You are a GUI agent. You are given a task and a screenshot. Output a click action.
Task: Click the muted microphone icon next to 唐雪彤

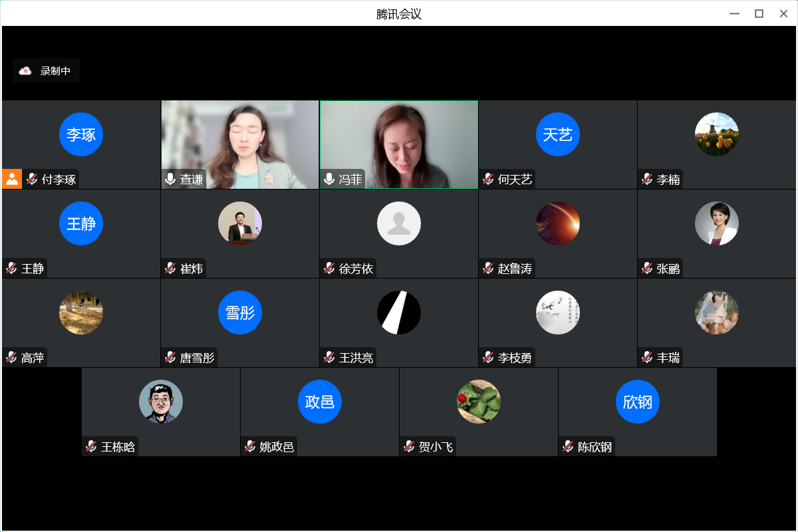pos(171,357)
